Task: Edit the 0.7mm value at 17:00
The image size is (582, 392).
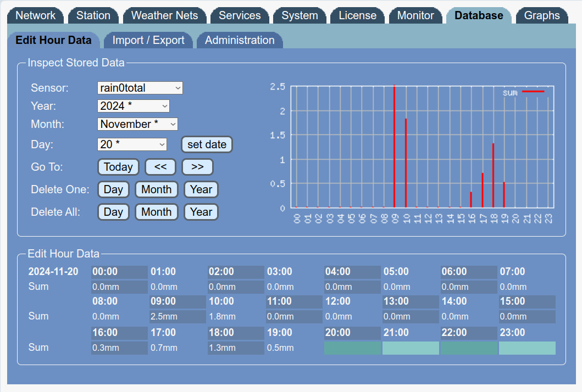Action: click(x=178, y=348)
